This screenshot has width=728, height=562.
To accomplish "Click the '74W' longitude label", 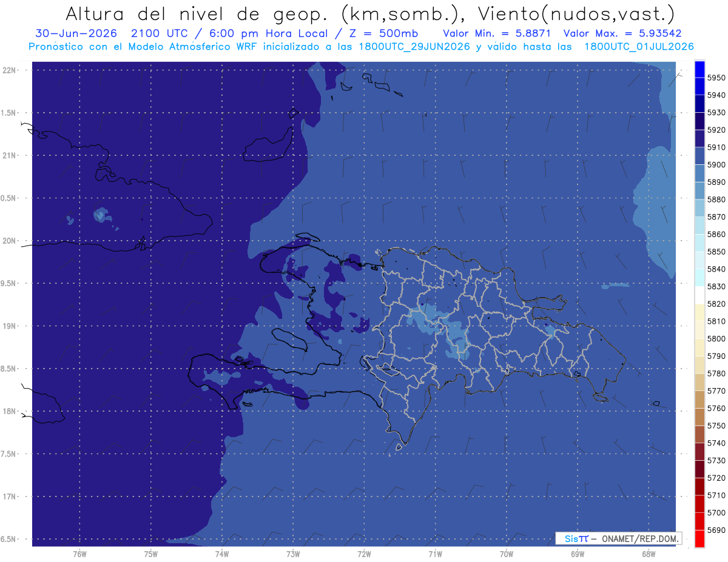I will coord(221,554).
